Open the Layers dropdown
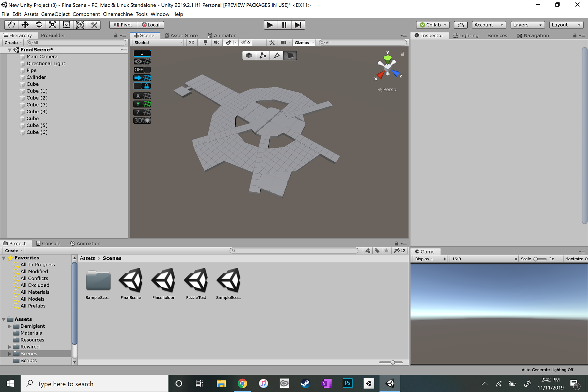The height and width of the screenshot is (392, 588). [527, 25]
